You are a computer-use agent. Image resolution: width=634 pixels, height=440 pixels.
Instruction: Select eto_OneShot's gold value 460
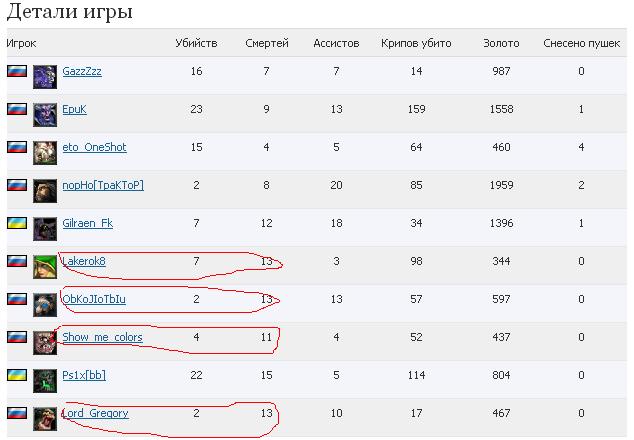[501, 147]
